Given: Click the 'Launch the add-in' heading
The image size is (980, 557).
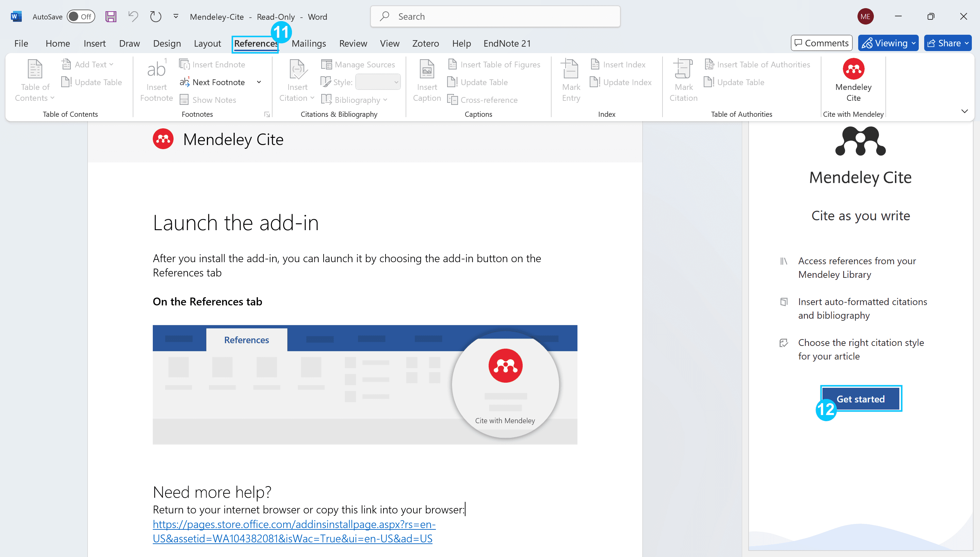Looking at the screenshot, I should coord(236,223).
